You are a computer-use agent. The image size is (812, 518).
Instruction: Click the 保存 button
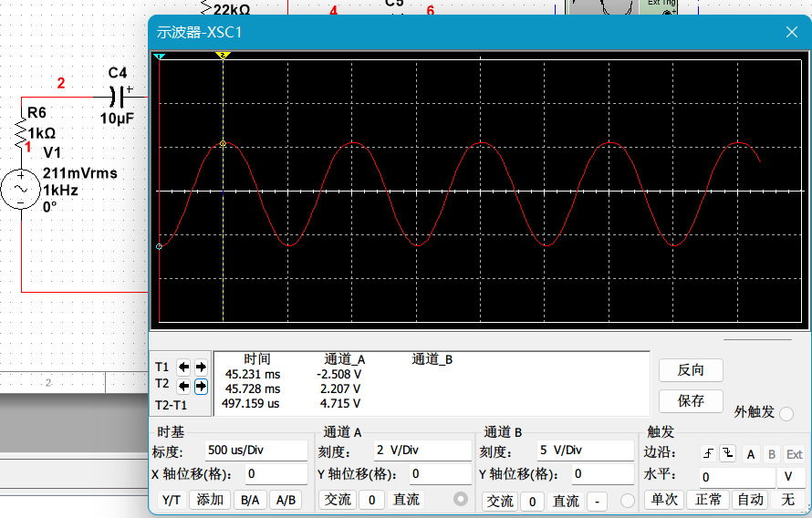click(x=691, y=400)
